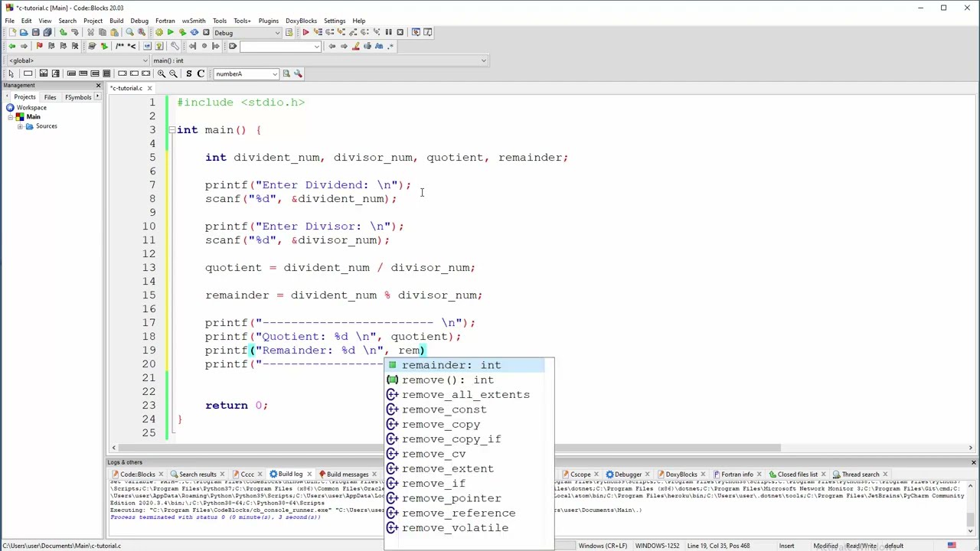Screen dimensions: 980x551
Task: Click the select cursor tool icon
Action: [11, 73]
